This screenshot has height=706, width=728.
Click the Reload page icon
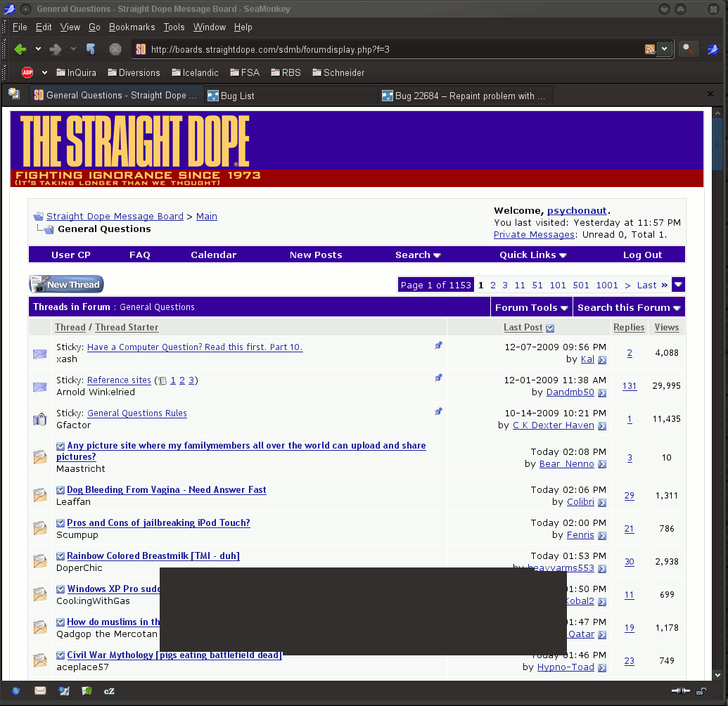[91, 49]
